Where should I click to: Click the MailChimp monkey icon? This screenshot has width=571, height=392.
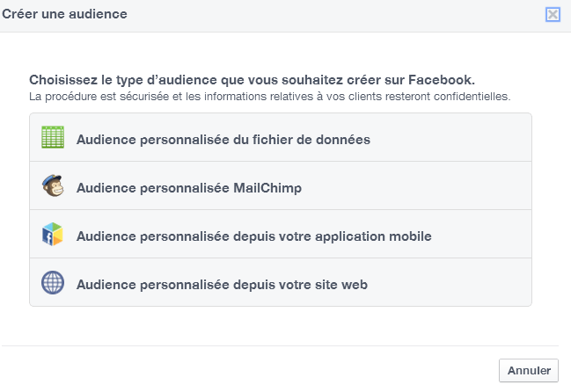pos(53,185)
